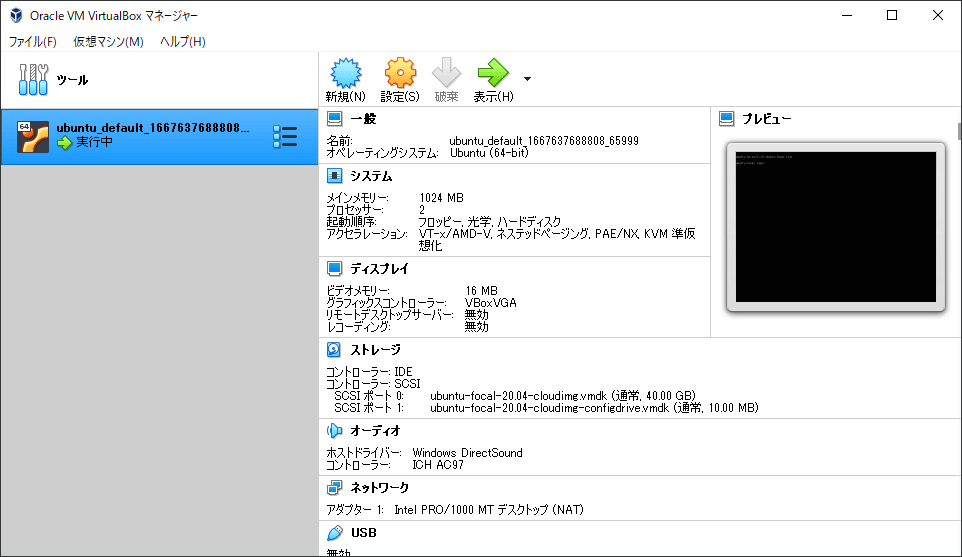
Task: Click the 実行中 status text
Action: 94,142
